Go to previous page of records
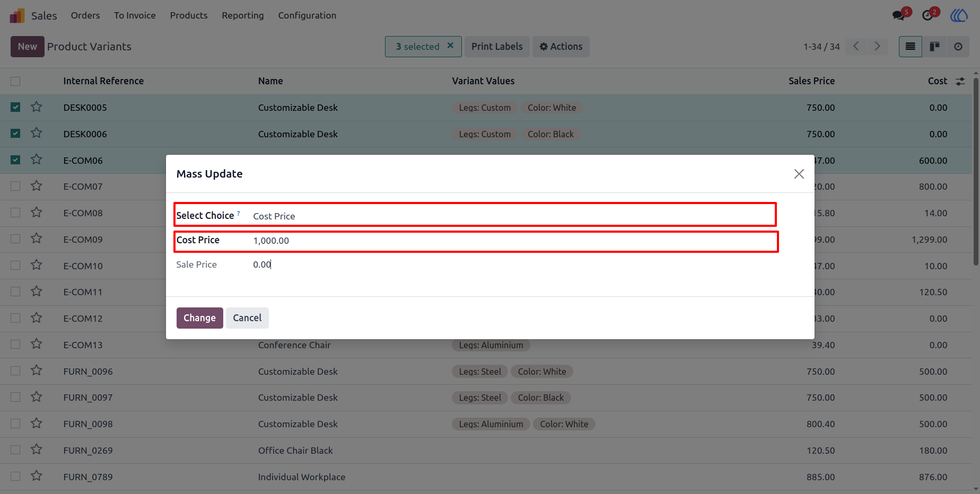Screen dimensions: 980x494 click(856, 47)
